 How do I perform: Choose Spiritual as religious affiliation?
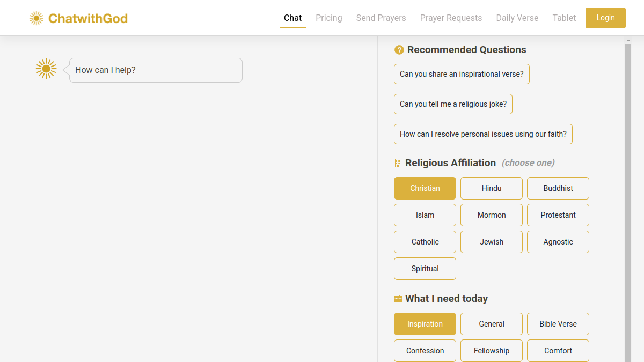click(x=425, y=269)
